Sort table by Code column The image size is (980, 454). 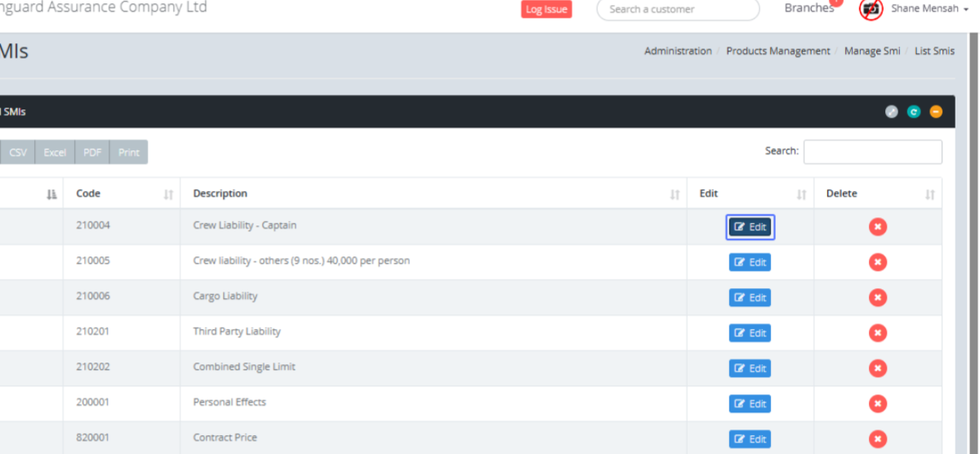tap(122, 194)
